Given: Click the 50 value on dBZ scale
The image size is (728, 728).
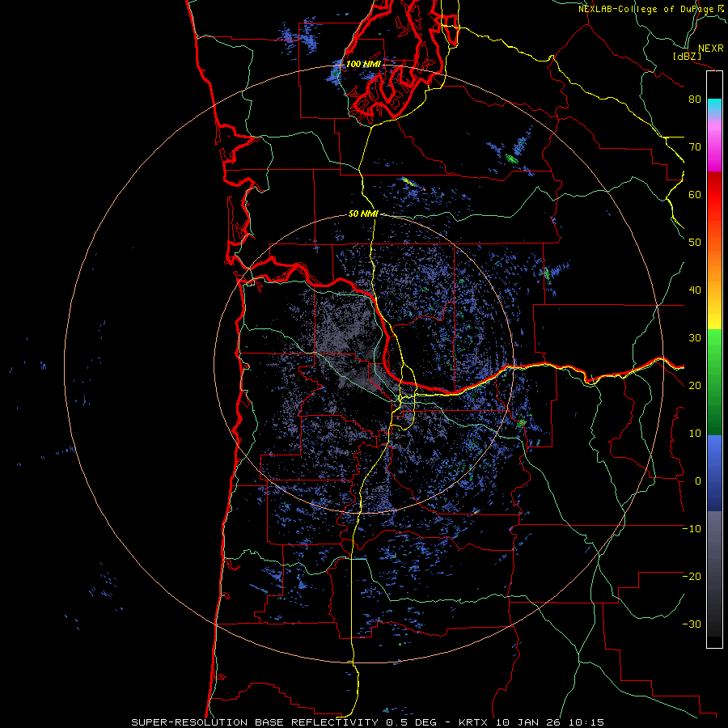Looking at the screenshot, I should pos(695,243).
